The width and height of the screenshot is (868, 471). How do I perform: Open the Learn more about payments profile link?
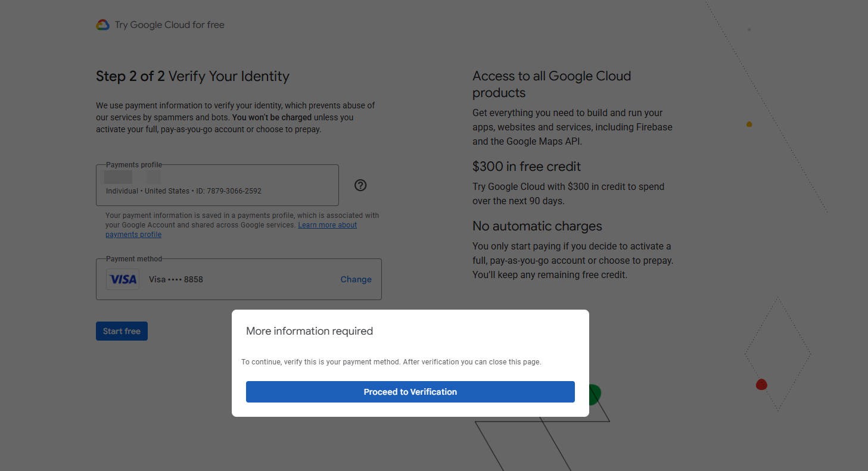pyautogui.click(x=327, y=225)
